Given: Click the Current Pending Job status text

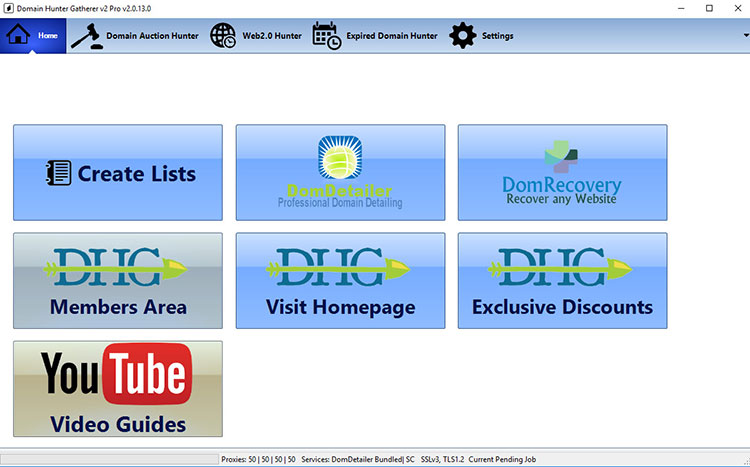Looking at the screenshot, I should click(502, 459).
